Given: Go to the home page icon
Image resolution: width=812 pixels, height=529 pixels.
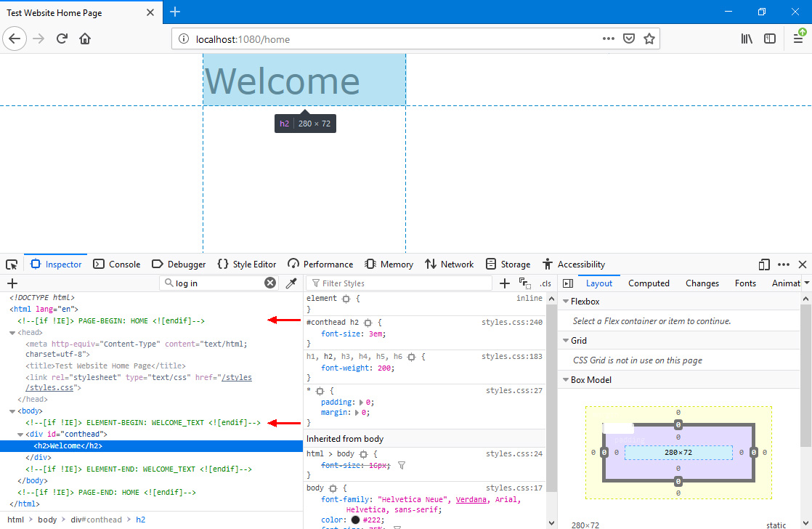Looking at the screenshot, I should 85,39.
